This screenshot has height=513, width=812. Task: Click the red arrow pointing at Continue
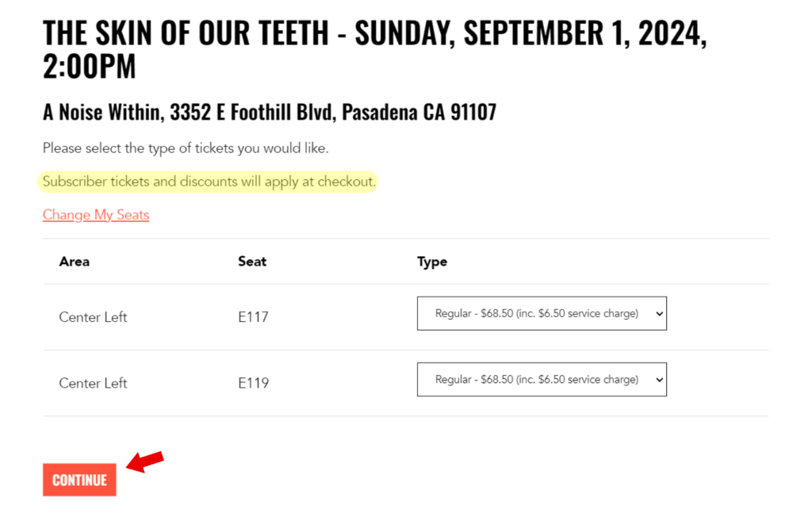tap(145, 461)
